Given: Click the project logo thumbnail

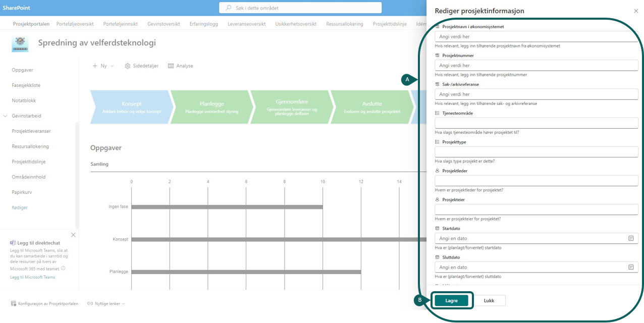Looking at the screenshot, I should [x=20, y=44].
